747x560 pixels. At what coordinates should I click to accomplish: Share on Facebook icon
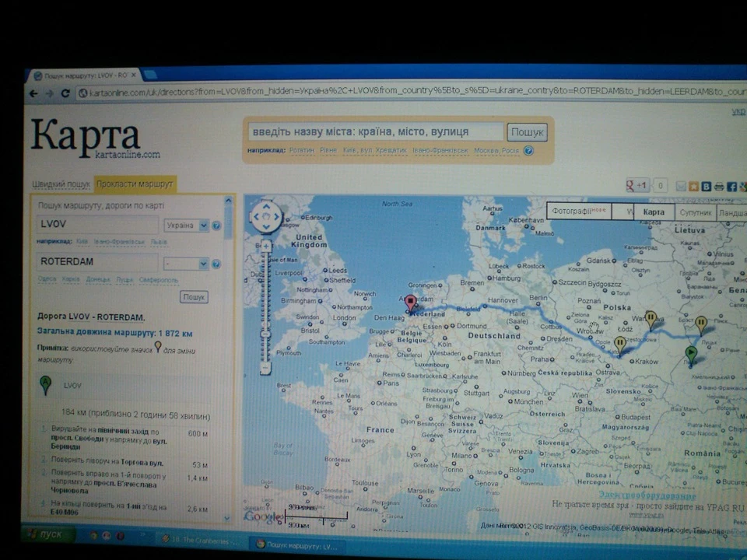coord(731,186)
